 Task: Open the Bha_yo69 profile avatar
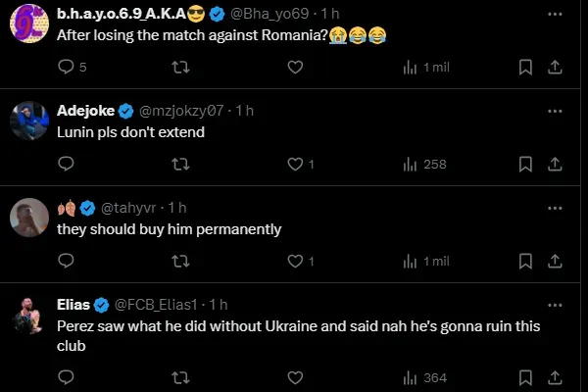(28, 24)
